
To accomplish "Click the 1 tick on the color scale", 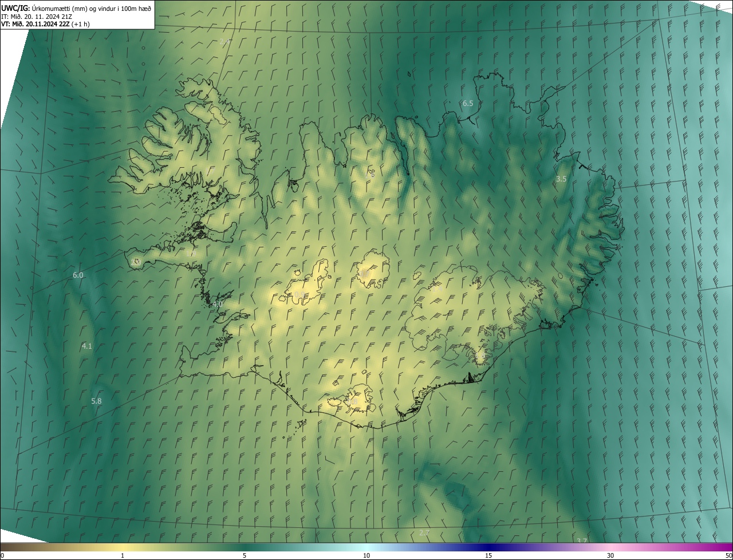I will [x=123, y=555].
